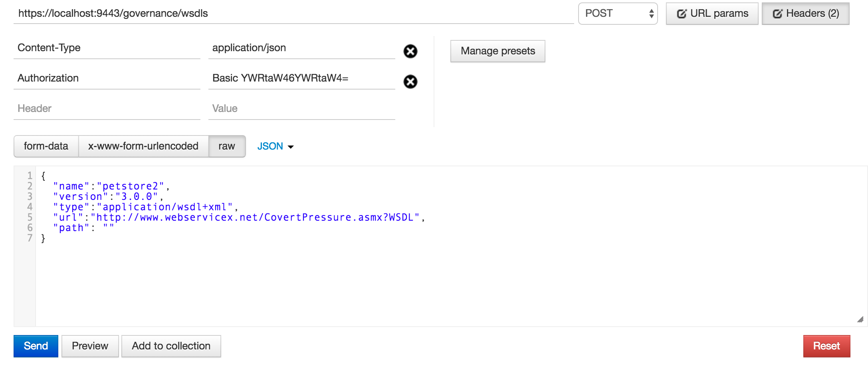Click the edit icon on Headers (2)
The width and height of the screenshot is (868, 371).
point(777,14)
